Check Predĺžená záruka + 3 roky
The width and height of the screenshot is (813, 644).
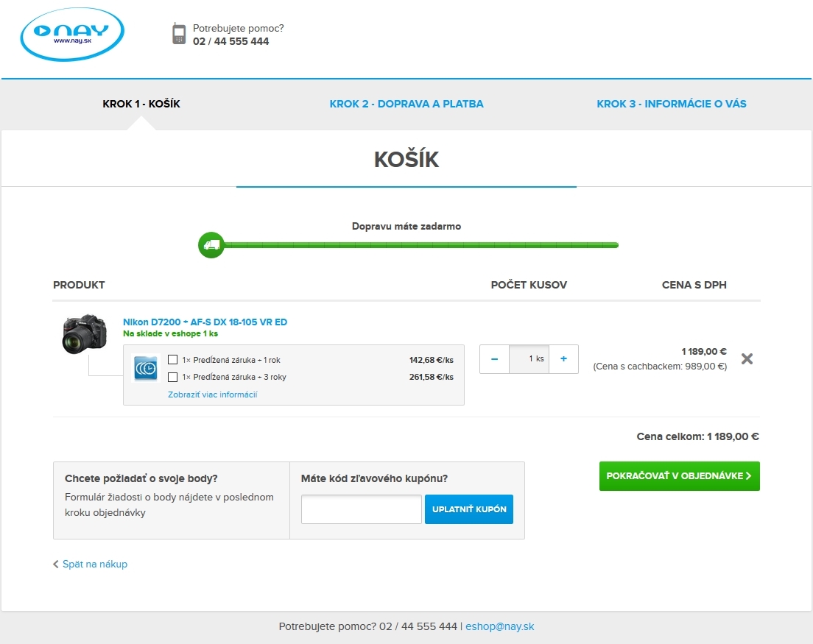pos(172,377)
